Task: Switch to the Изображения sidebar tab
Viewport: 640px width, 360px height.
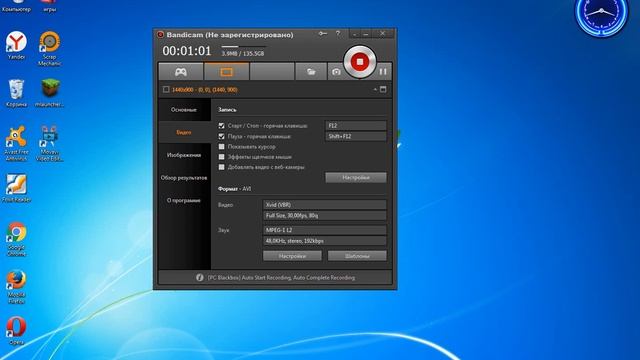Action: 184,155
